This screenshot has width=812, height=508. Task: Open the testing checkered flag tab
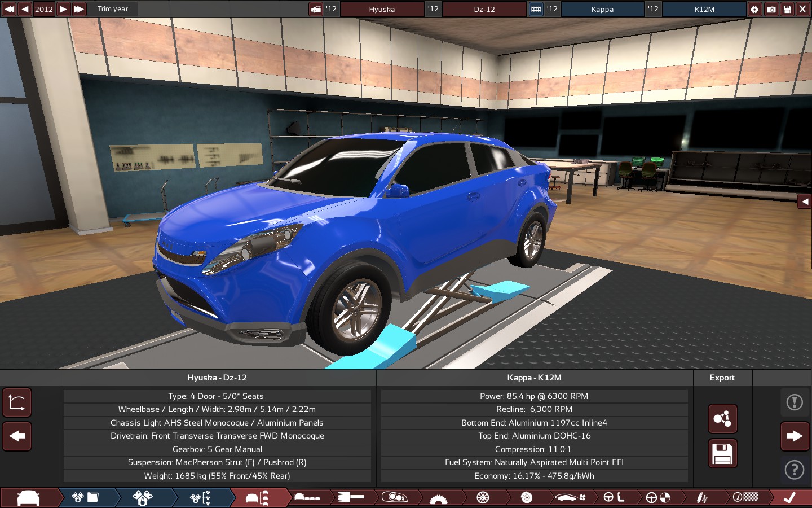(745, 498)
